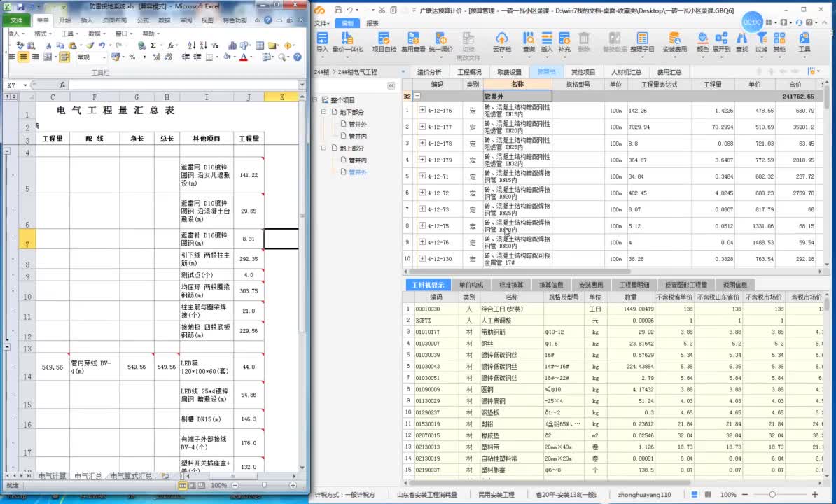This screenshot has height=504, width=836.
Task: Expand row 4-12-72 plus button
Action: 422,193
